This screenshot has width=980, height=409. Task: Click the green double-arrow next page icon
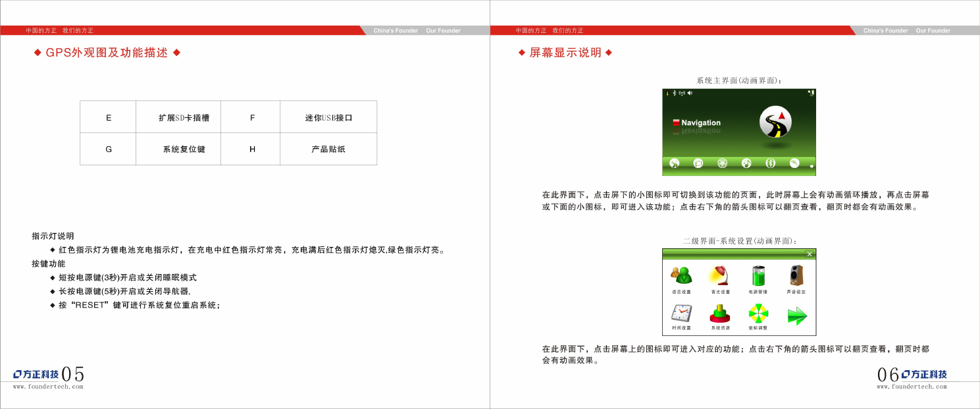797,315
